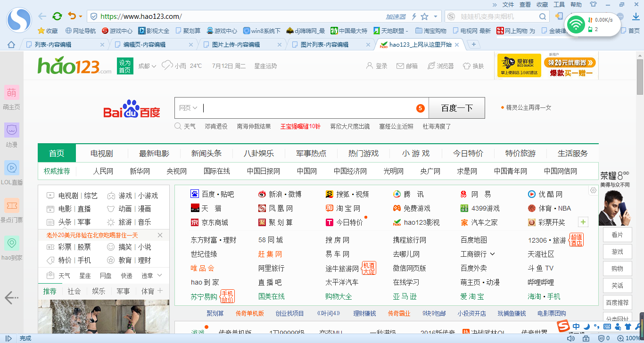Open the dropdown arrow next to the bookmark star

click(435, 16)
